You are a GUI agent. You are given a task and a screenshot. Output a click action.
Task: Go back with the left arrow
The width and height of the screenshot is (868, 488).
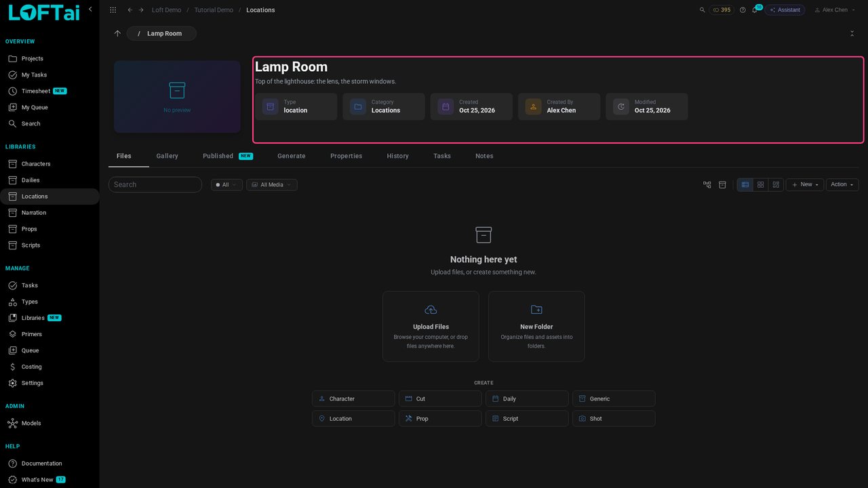tap(130, 10)
